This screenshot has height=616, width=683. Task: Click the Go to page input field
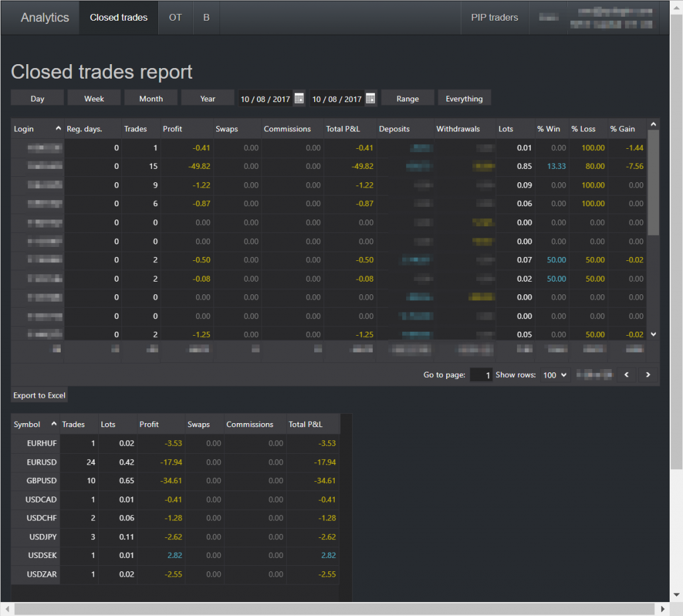tap(481, 374)
